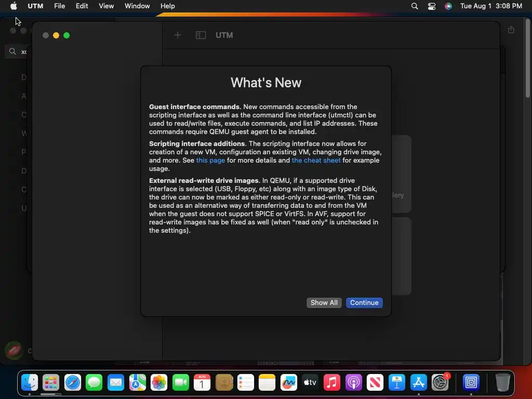Open News from the Dock

(375, 382)
